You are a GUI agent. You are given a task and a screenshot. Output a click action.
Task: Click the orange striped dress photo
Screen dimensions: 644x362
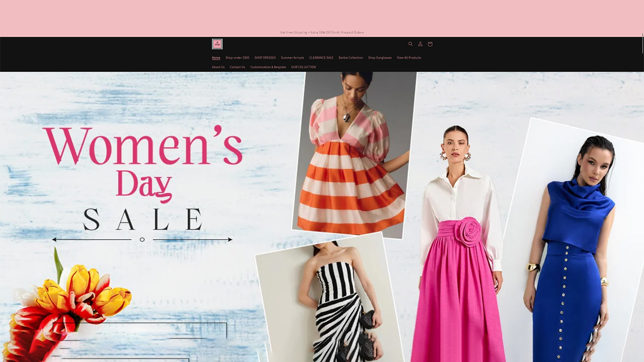352,156
